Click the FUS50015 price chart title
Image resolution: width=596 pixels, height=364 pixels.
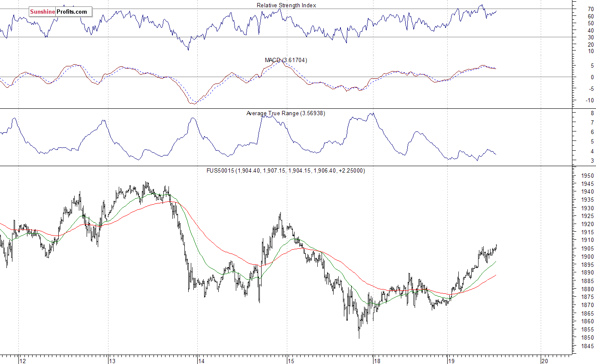[x=286, y=170]
